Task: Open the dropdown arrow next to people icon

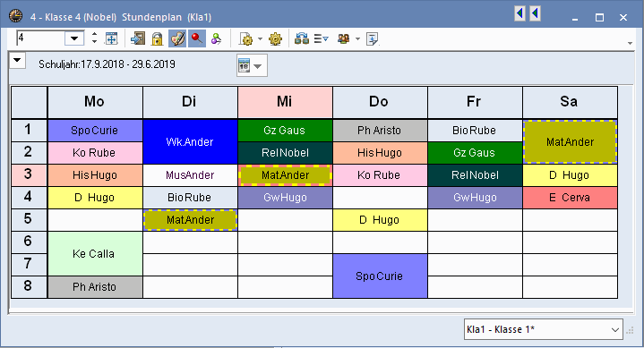Action: click(x=357, y=39)
